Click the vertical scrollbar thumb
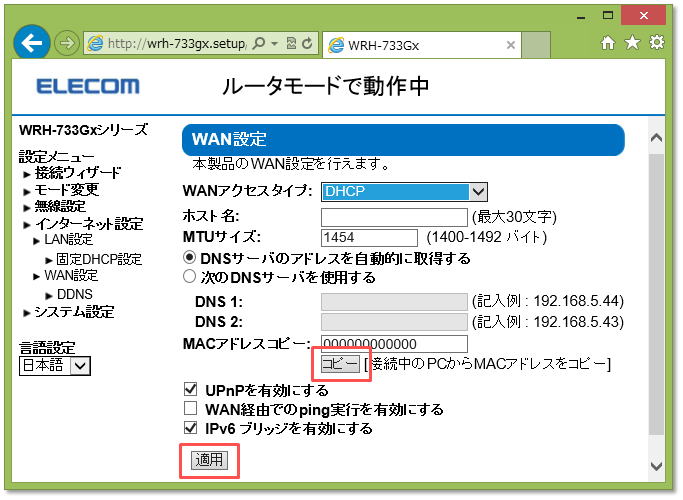The height and width of the screenshot is (500, 683). tap(656, 294)
